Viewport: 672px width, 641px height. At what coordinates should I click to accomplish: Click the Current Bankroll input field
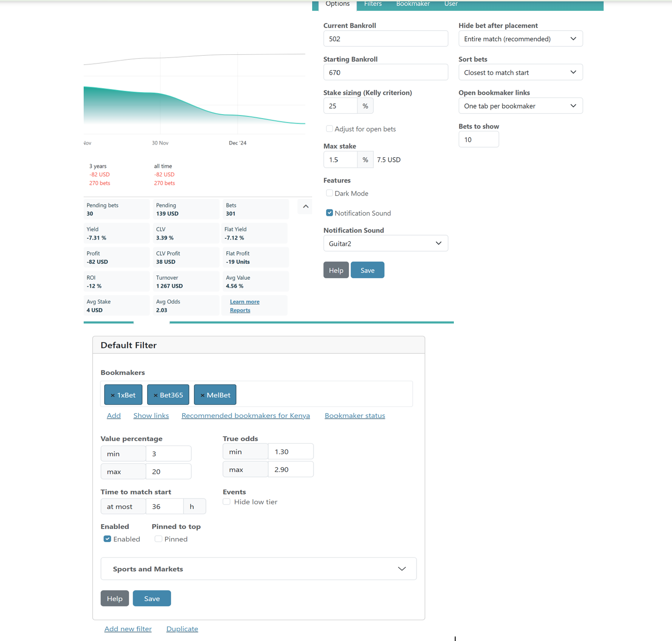(385, 39)
